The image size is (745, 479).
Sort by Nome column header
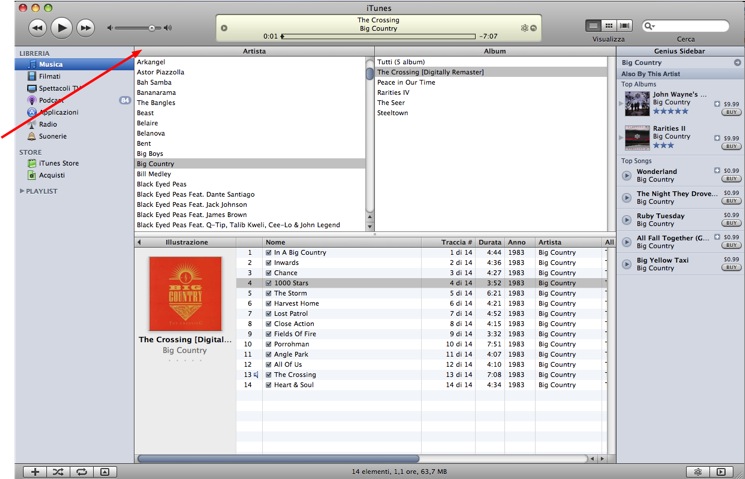pyautogui.click(x=342, y=242)
